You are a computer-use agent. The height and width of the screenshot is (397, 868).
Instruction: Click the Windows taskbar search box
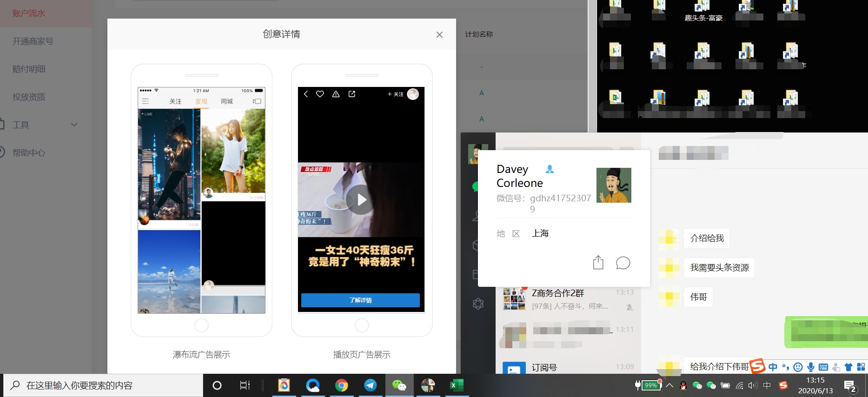103,385
